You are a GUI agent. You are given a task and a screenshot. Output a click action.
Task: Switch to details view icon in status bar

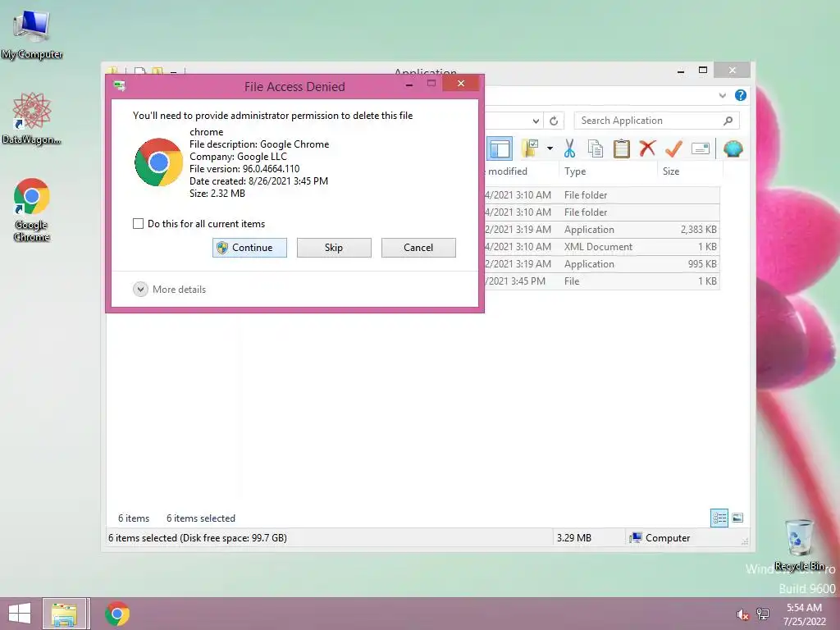[x=719, y=518]
